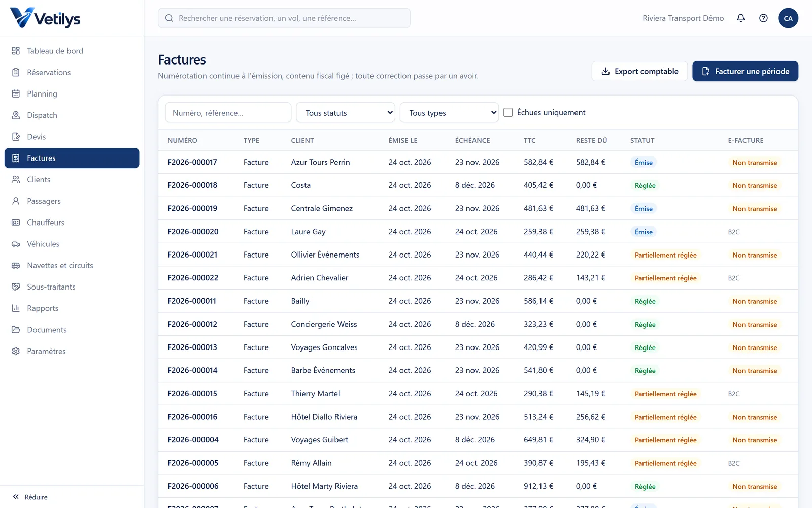Go to the Factures menu item
This screenshot has height=508, width=812.
click(x=72, y=158)
